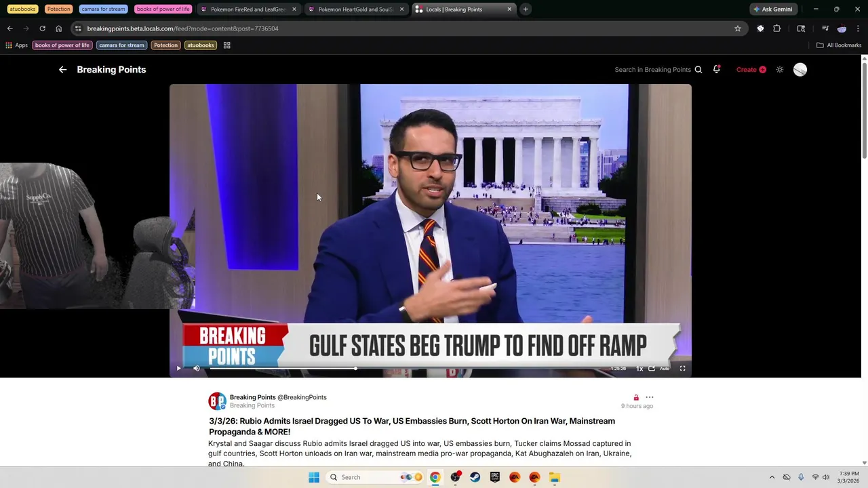Open Windows Start menu
868x488 pixels.
(314, 477)
